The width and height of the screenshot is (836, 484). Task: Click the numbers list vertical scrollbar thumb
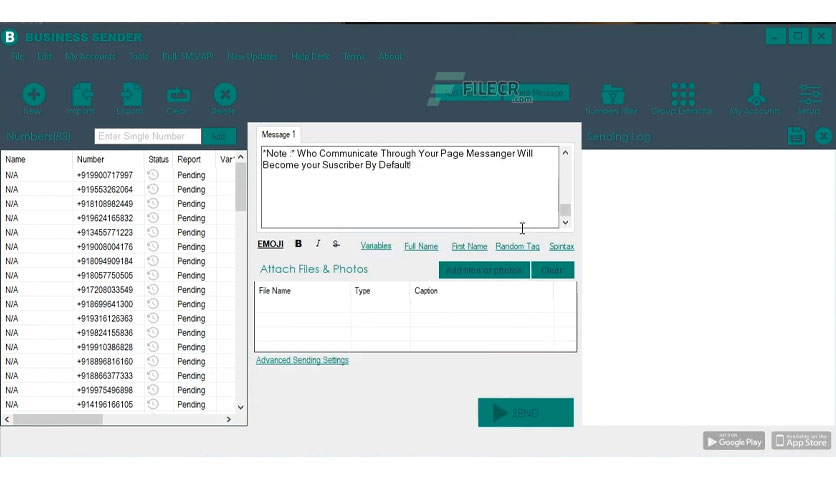click(240, 187)
